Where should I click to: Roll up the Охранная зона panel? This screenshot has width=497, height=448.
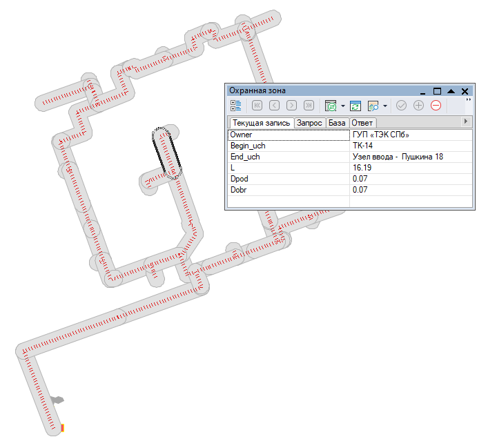[451, 91]
